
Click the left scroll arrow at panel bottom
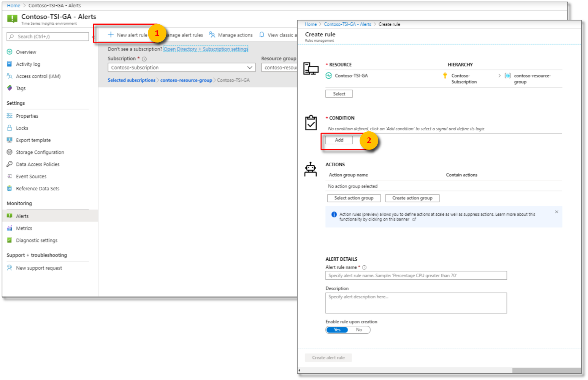click(x=300, y=371)
